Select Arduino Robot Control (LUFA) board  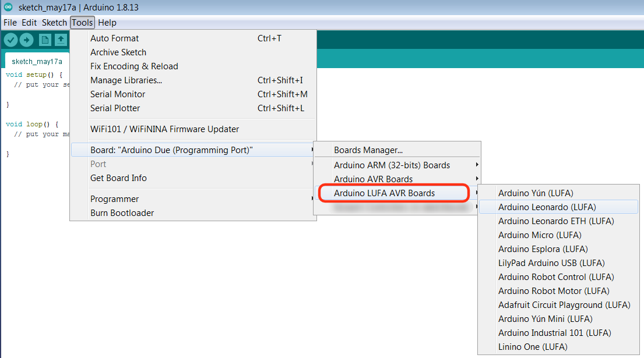click(558, 277)
